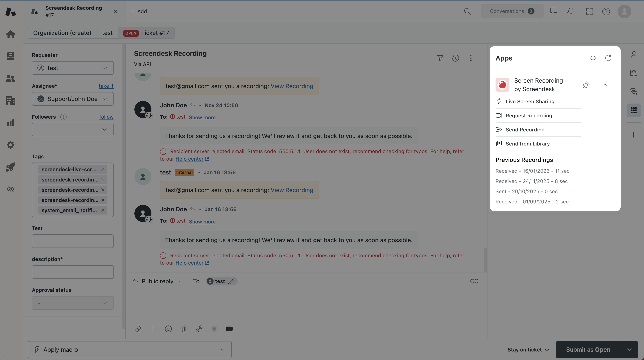
Task: Choose Request Recording from Screendesk menu
Action: 529,115
